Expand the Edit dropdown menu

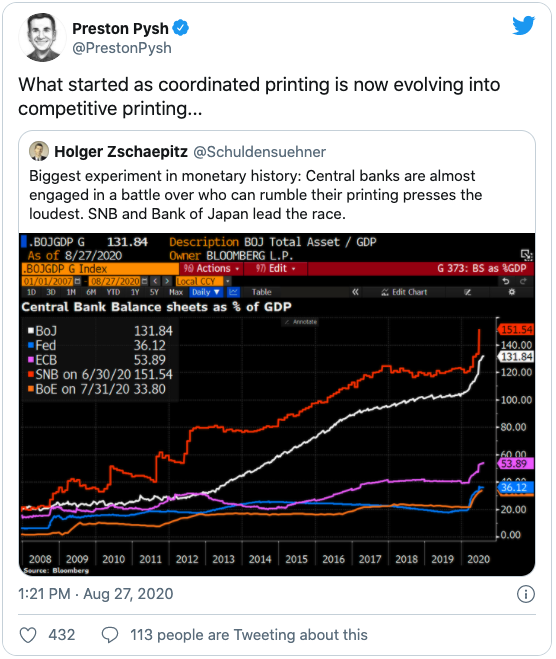pyautogui.click(x=276, y=269)
